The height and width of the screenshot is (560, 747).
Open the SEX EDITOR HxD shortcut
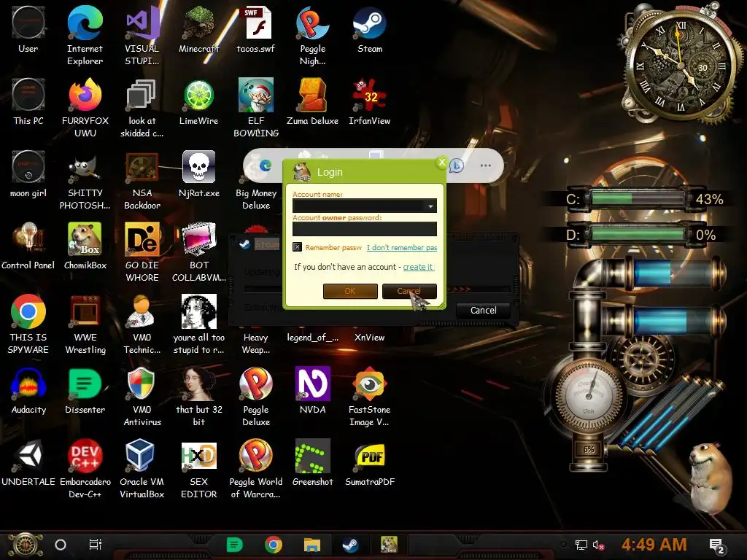pos(198,469)
